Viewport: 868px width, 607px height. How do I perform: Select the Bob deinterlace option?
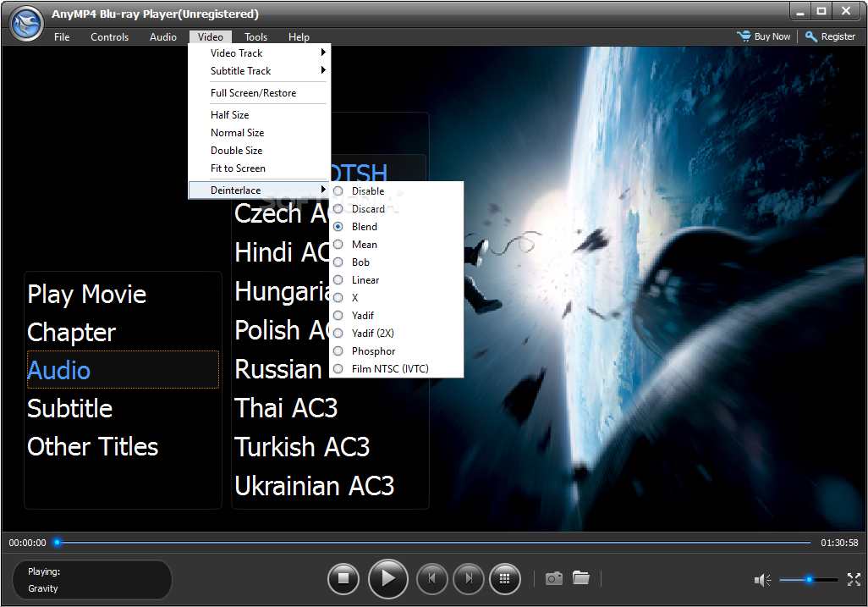click(x=397, y=262)
